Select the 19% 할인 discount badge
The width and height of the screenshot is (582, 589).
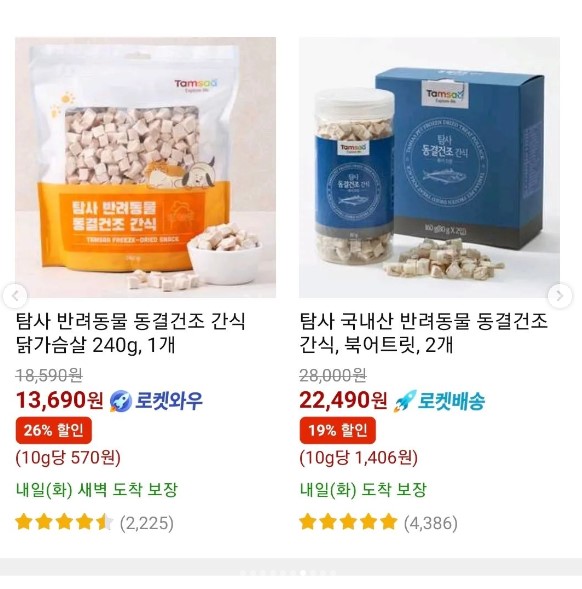pyautogui.click(x=338, y=430)
